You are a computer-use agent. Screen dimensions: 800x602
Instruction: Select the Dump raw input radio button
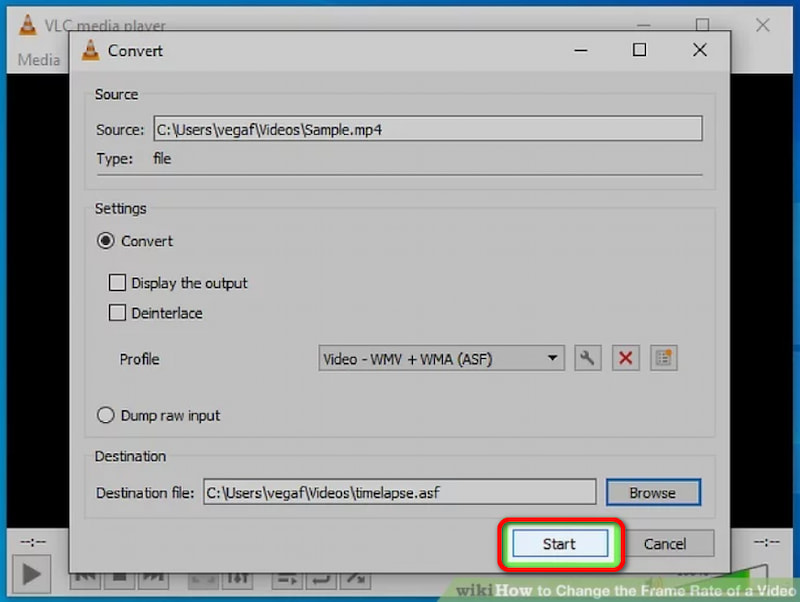(105, 415)
